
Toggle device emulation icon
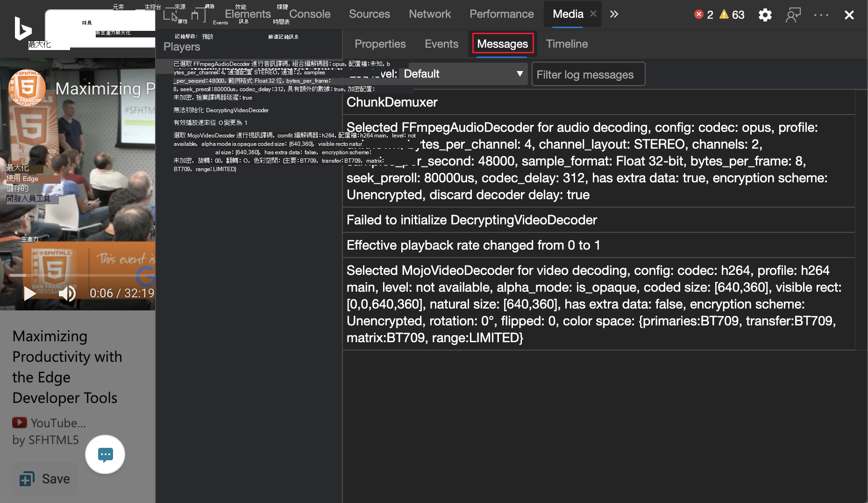(x=198, y=15)
